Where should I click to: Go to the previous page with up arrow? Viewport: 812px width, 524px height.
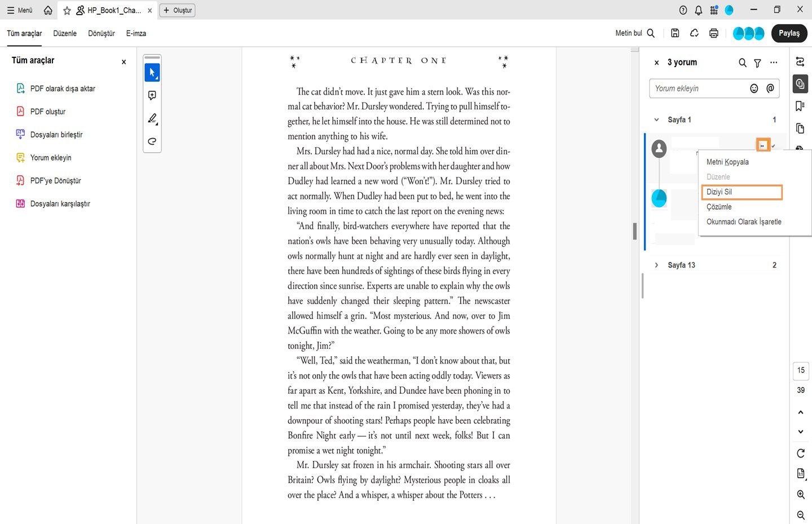point(801,412)
